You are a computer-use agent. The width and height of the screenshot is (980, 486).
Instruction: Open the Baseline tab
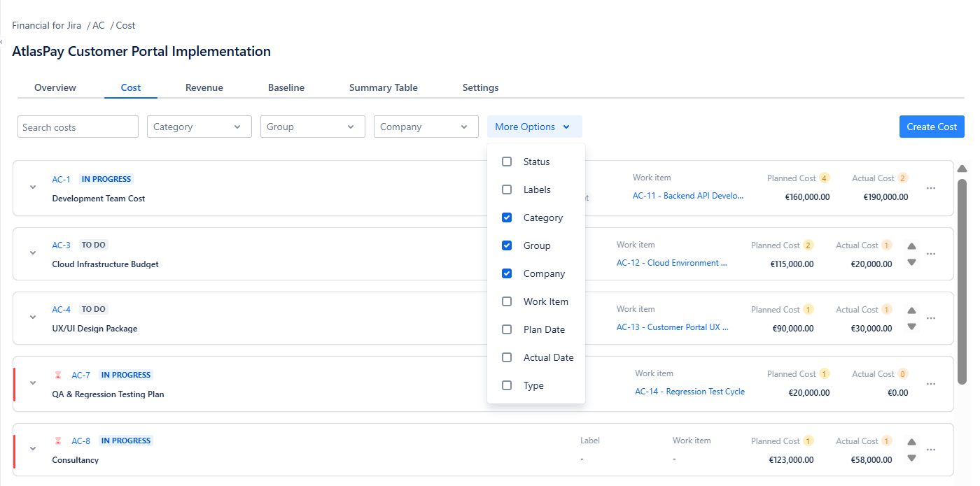pyautogui.click(x=286, y=87)
